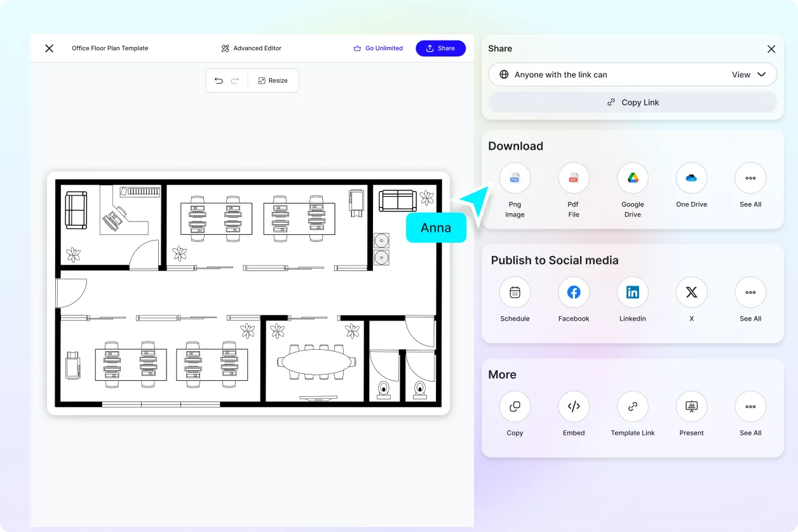Save to Google Drive
This screenshot has height=532, width=798.
coord(633,178)
